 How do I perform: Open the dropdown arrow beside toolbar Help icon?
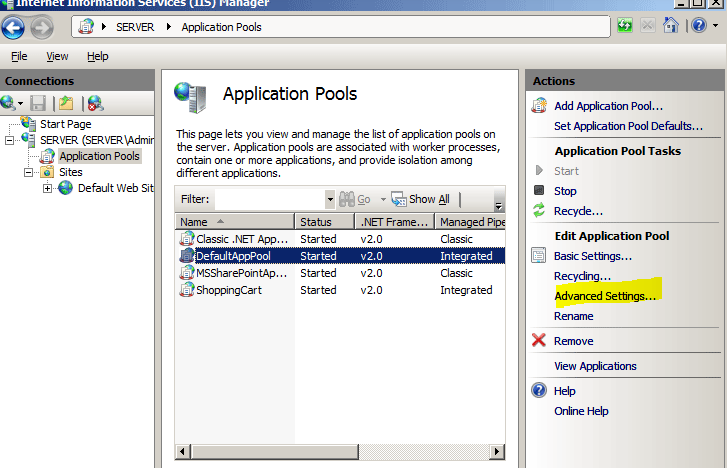pos(715,26)
